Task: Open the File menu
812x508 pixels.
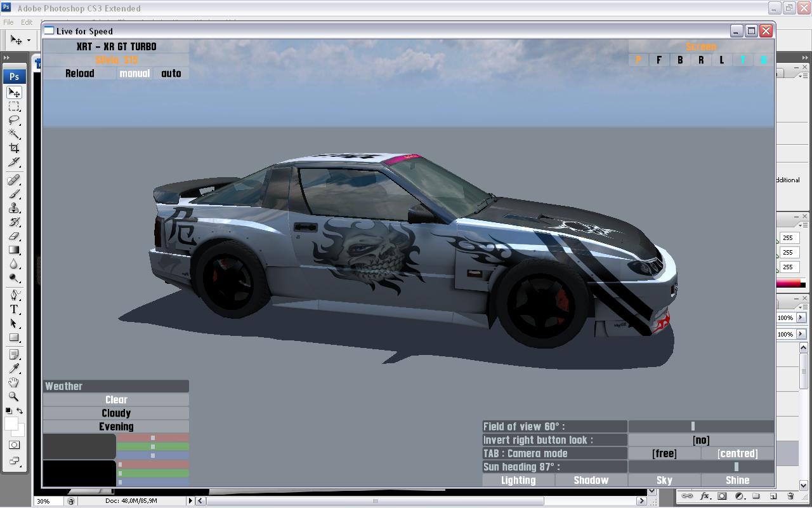Action: (x=8, y=22)
